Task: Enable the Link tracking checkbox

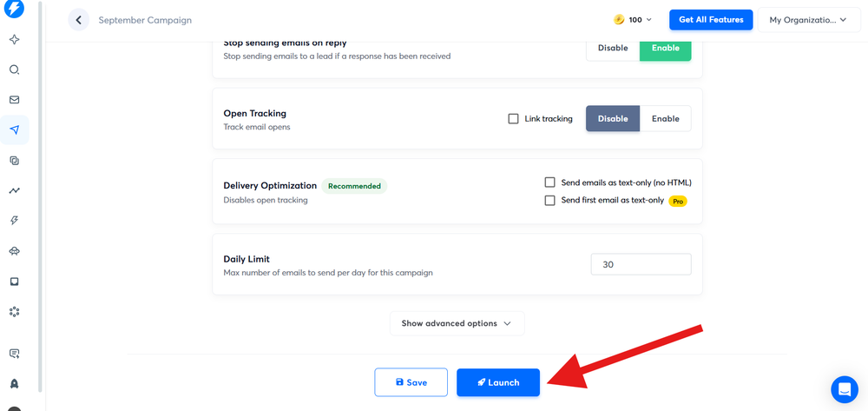Action: click(x=514, y=119)
